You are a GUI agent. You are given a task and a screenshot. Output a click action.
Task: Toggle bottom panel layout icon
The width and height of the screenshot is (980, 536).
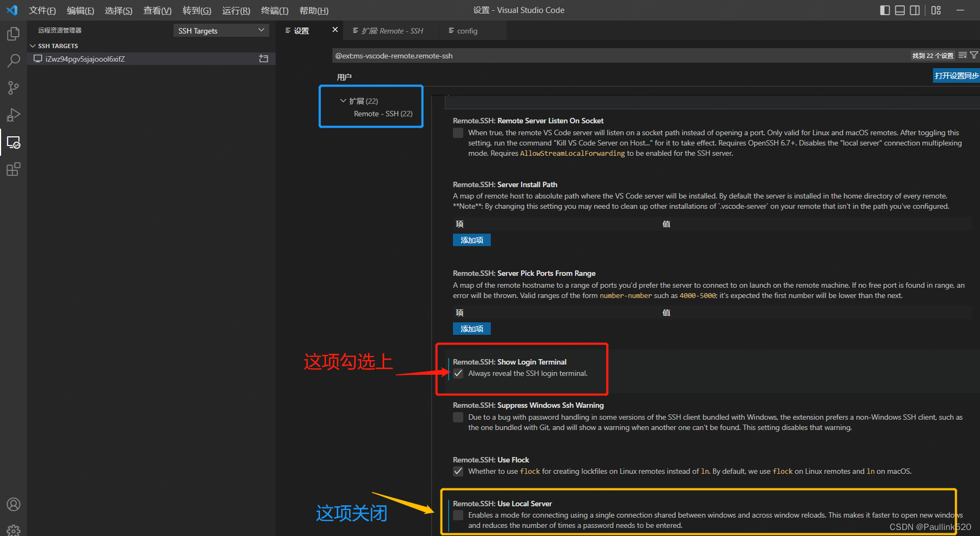click(x=900, y=10)
